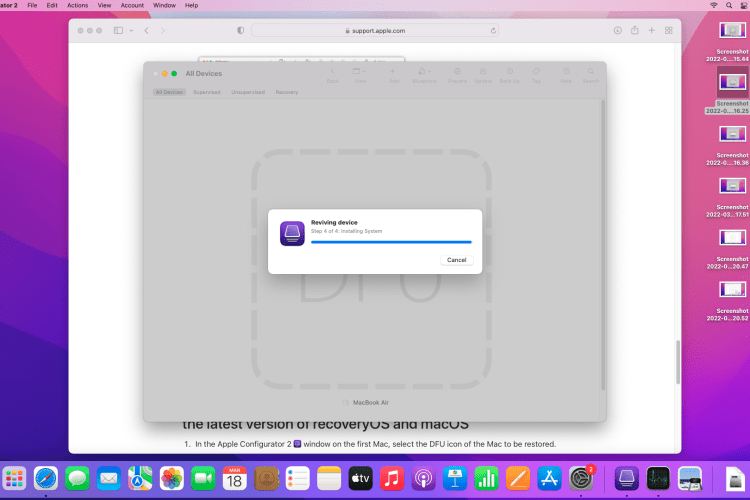
Task: Open App Store from the Dock
Action: point(549,478)
